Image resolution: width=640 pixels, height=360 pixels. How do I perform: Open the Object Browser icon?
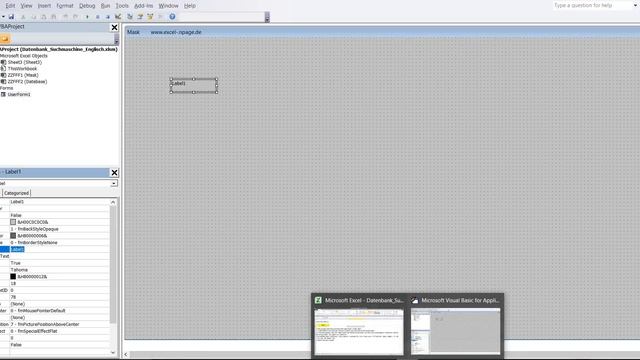click(x=150, y=17)
